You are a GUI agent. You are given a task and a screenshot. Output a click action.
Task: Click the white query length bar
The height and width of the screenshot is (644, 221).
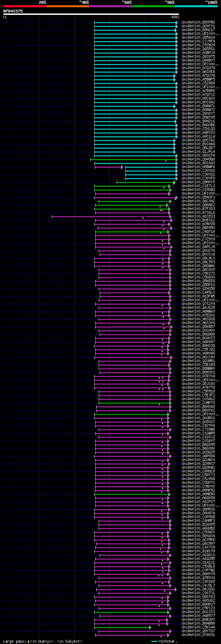point(91,14)
